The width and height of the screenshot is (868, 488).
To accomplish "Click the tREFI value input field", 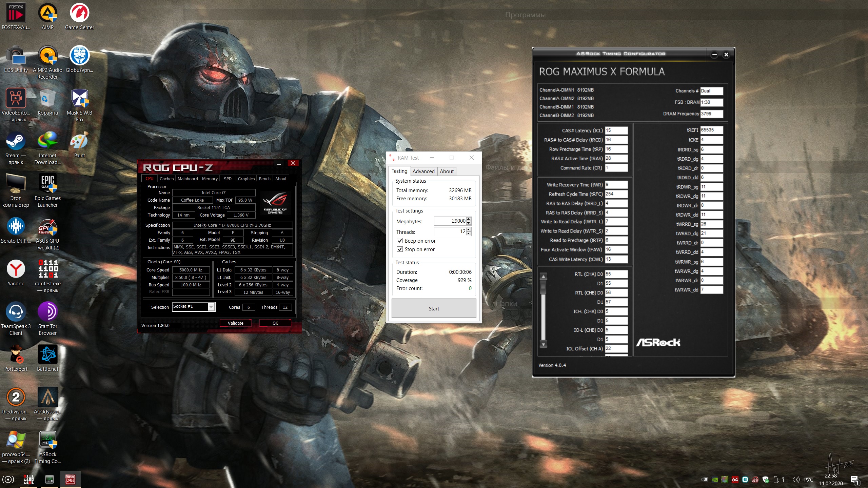I will pos(711,130).
